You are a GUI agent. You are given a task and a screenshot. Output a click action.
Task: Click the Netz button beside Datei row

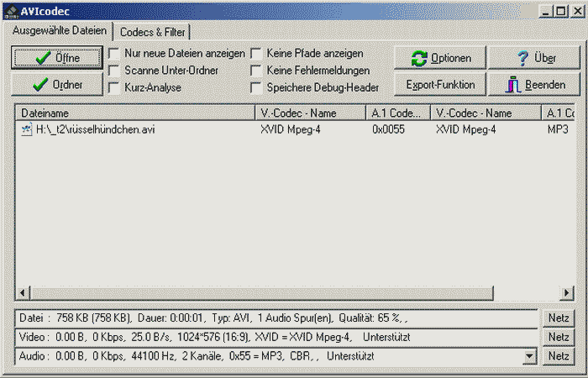pos(559,318)
